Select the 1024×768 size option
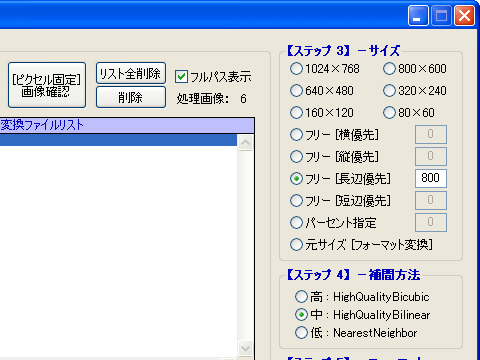Viewport: 480px width, 360px height. [296, 69]
